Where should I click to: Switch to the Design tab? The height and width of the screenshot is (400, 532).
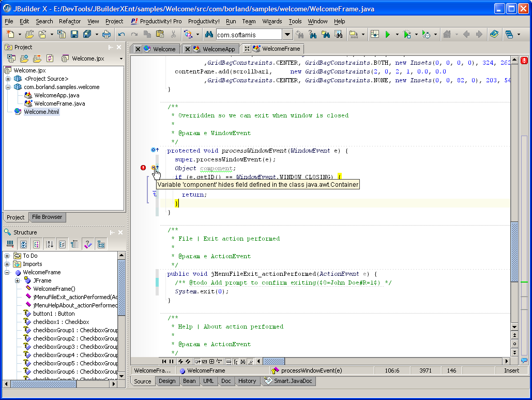click(167, 381)
